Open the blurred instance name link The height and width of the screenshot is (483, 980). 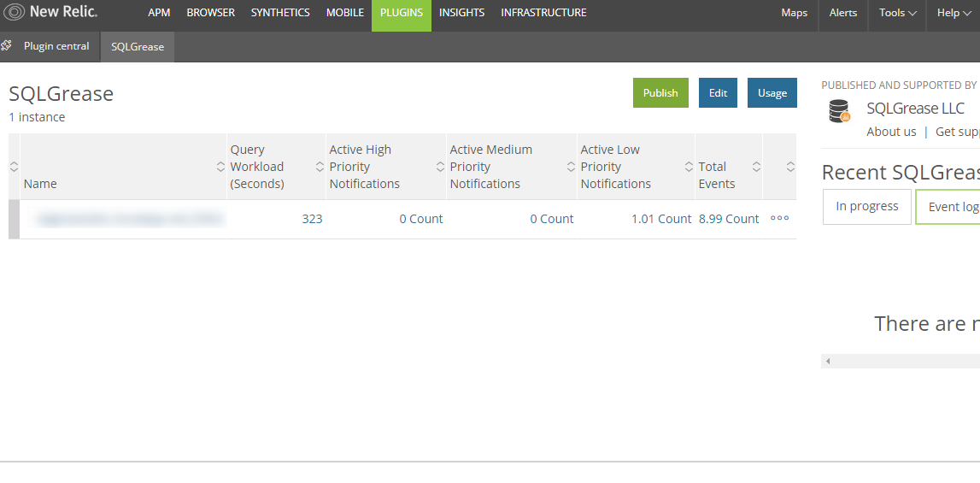(130, 218)
